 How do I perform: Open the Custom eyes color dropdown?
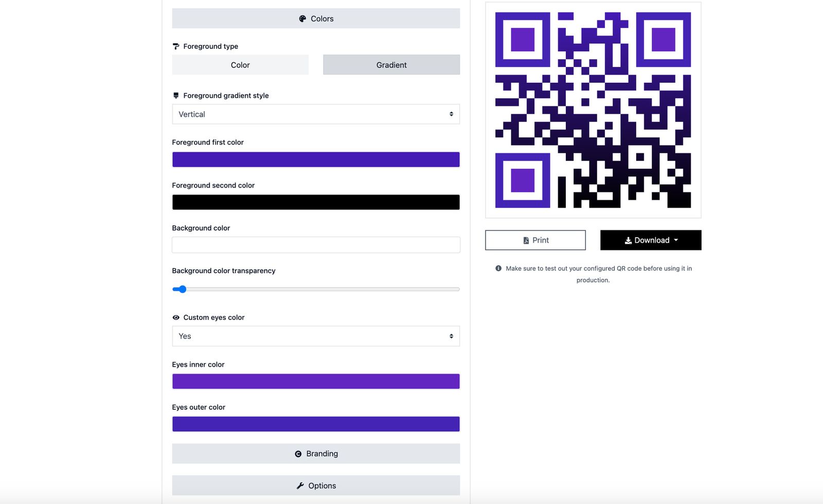tap(316, 336)
